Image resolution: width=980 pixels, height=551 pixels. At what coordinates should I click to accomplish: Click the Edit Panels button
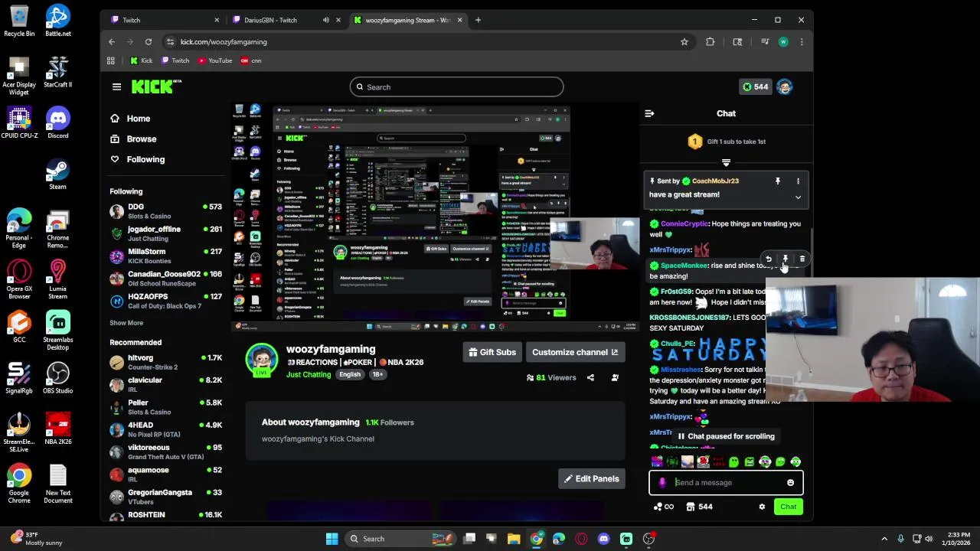coord(592,479)
